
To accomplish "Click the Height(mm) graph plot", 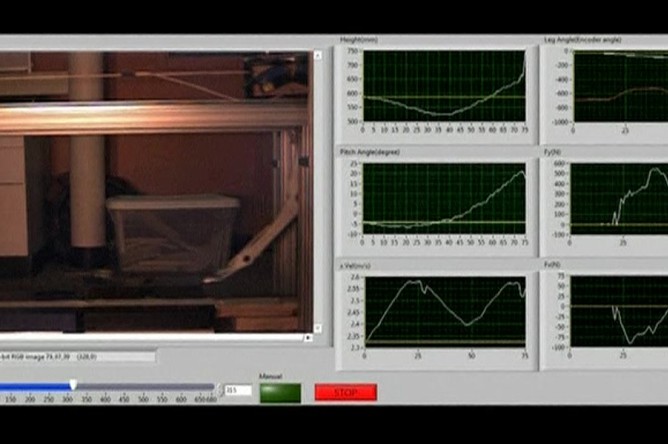I will (444, 86).
